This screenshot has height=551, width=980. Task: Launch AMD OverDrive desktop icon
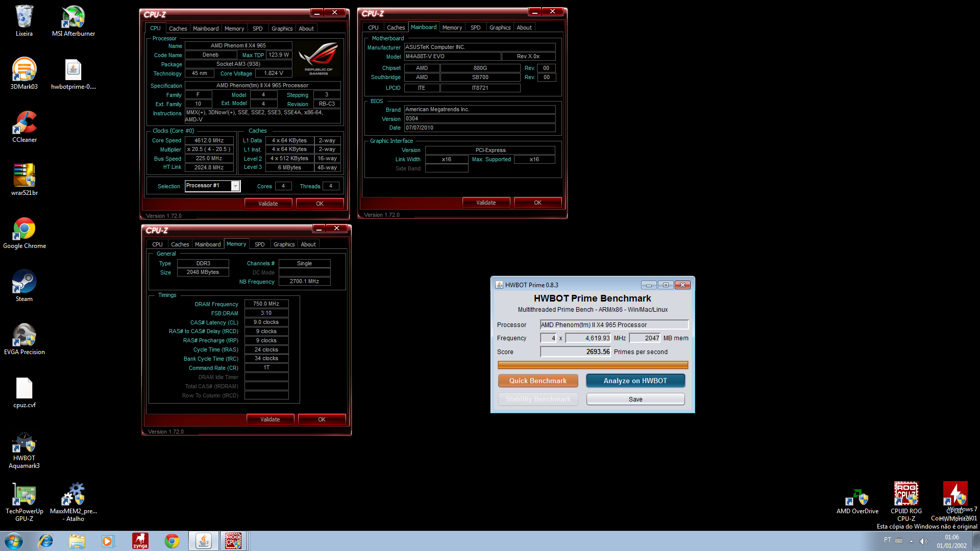coord(857,501)
